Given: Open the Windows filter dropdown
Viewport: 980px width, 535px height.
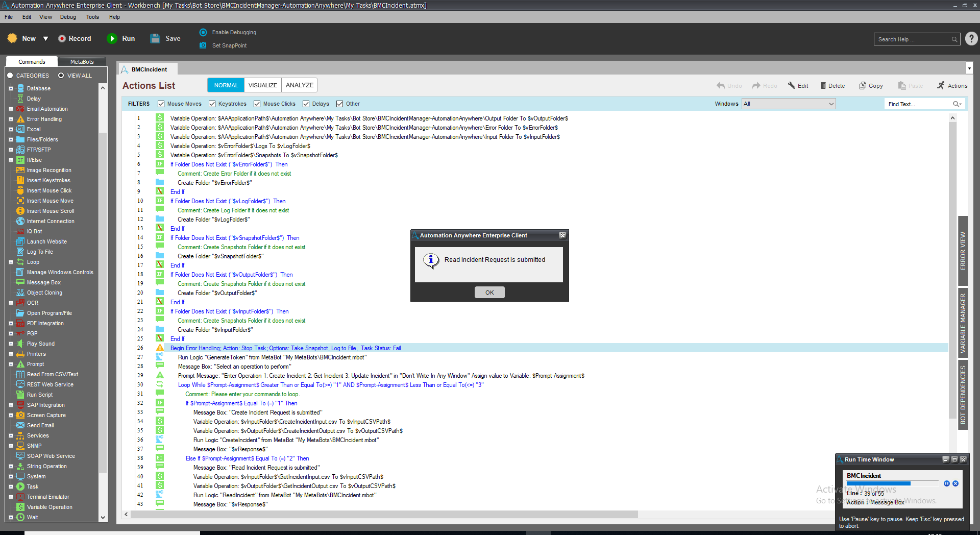Looking at the screenshot, I should (789, 104).
